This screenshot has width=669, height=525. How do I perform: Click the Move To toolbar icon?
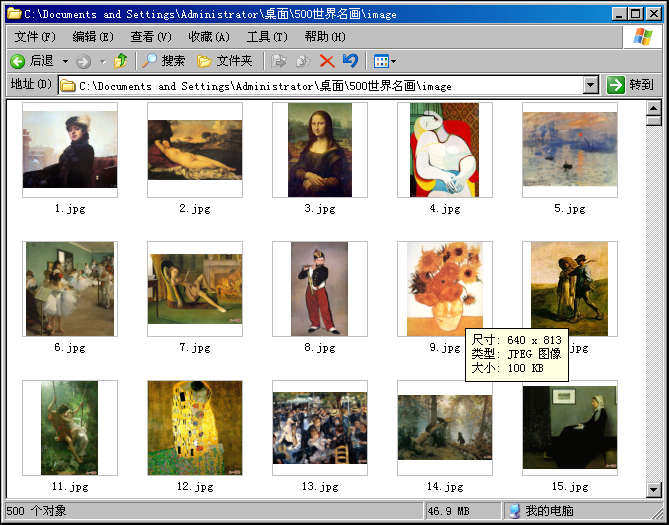coord(279,61)
